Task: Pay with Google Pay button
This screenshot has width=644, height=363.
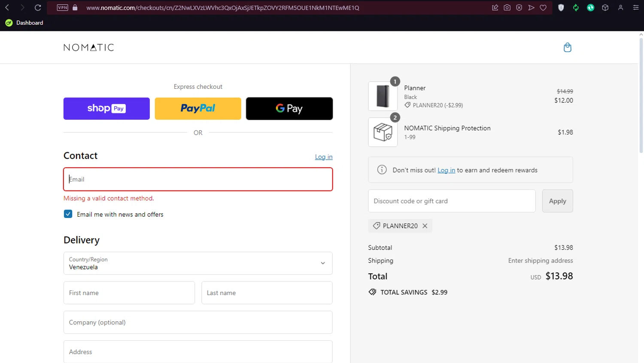Action: [x=289, y=109]
